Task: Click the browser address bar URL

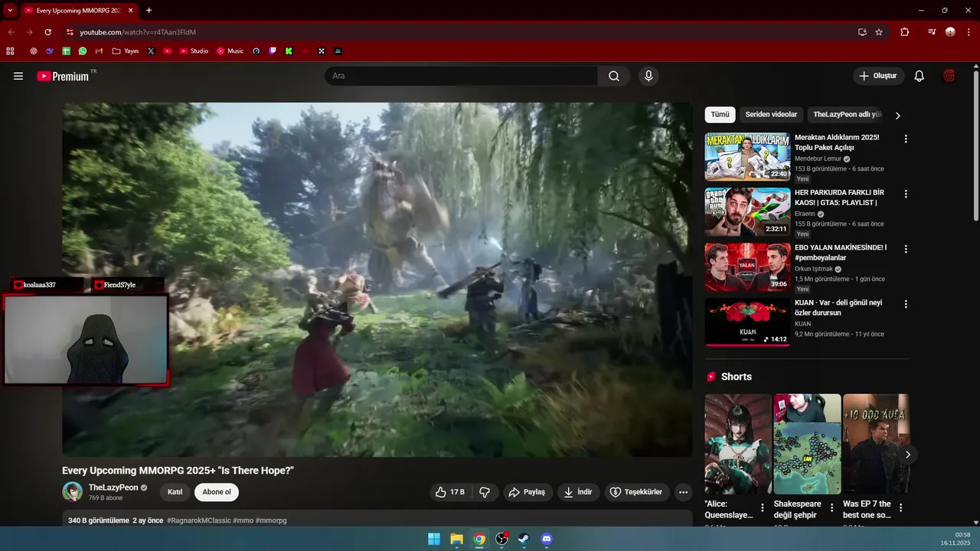Action: (x=138, y=32)
